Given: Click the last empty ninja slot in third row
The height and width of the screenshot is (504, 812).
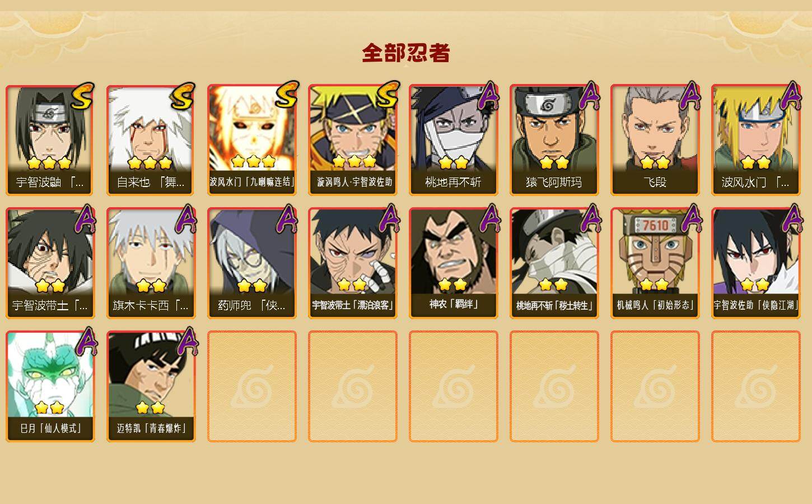Looking at the screenshot, I should (756, 386).
